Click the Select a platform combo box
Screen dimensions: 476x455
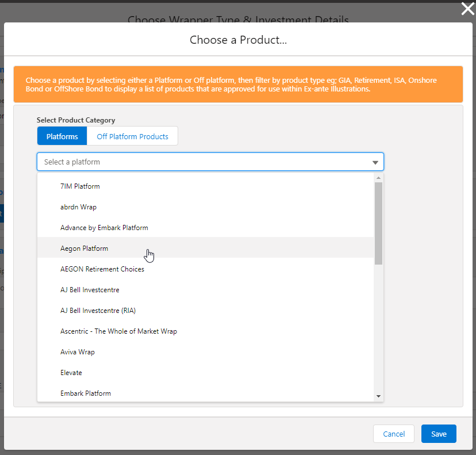tap(201, 162)
